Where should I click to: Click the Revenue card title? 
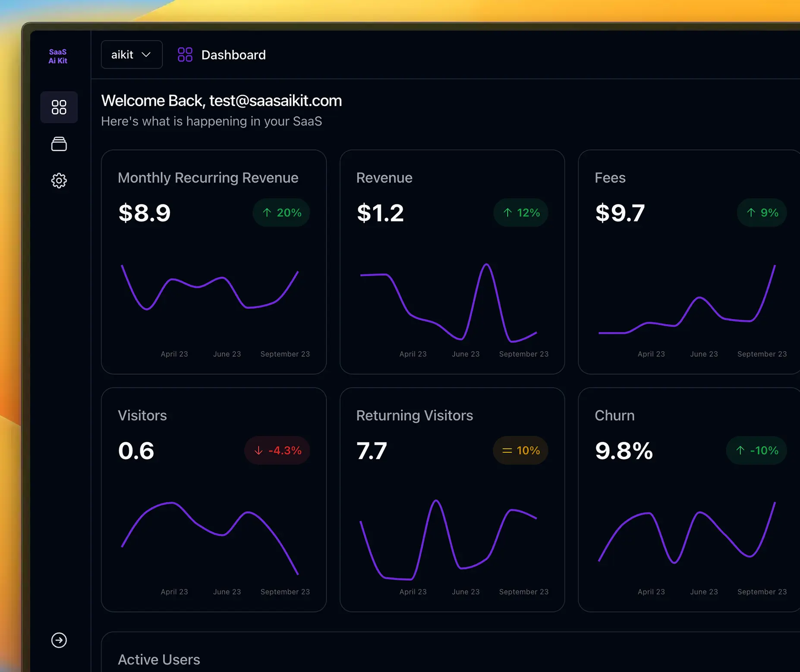click(384, 178)
